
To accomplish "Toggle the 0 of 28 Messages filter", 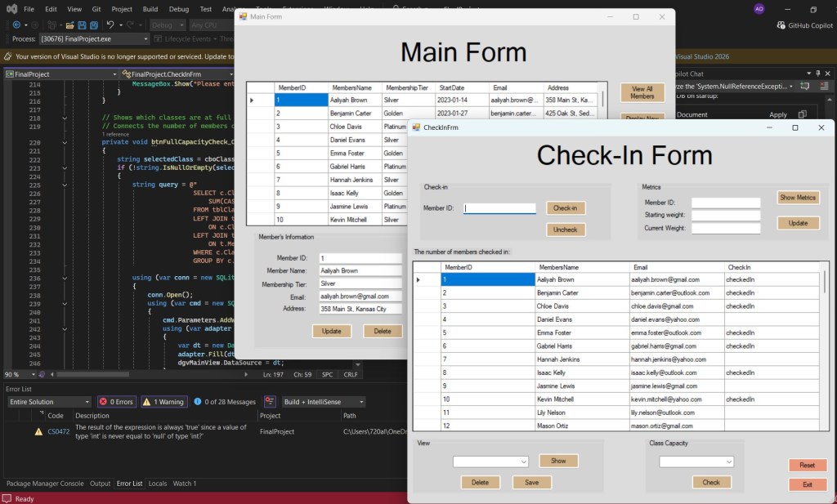I will 225,402.
